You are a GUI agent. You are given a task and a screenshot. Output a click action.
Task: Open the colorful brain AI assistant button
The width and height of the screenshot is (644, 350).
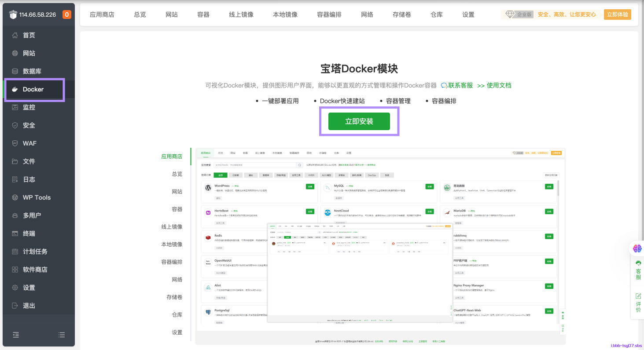[637, 248]
